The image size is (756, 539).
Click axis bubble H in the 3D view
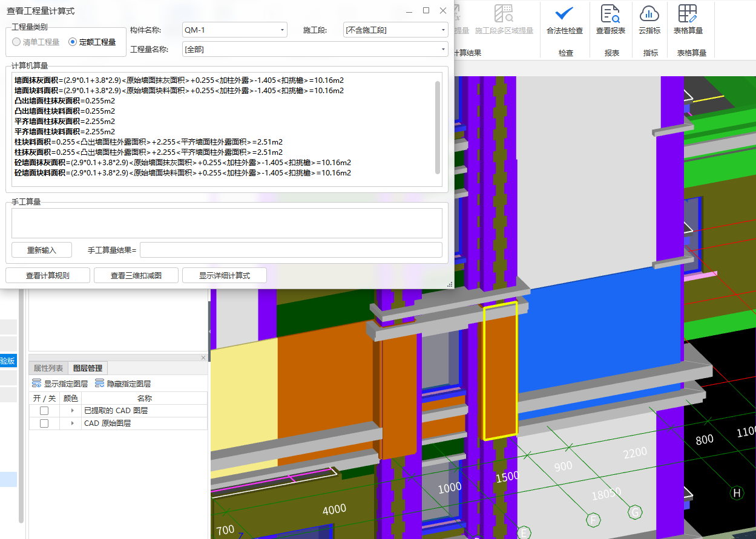point(737,493)
